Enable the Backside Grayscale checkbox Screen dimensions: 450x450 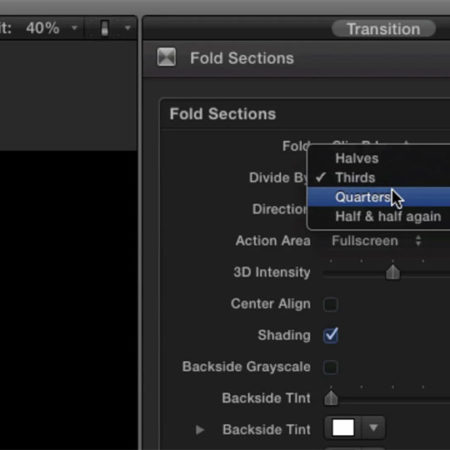[331, 367]
